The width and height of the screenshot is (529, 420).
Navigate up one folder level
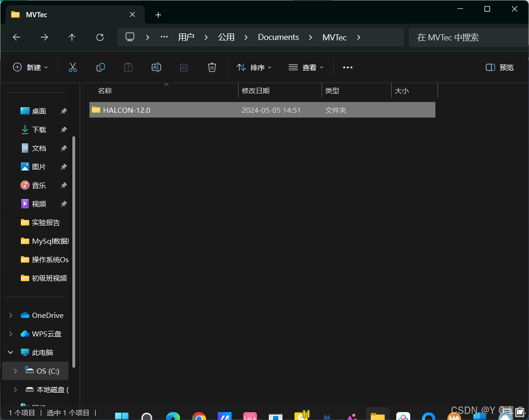(72, 37)
